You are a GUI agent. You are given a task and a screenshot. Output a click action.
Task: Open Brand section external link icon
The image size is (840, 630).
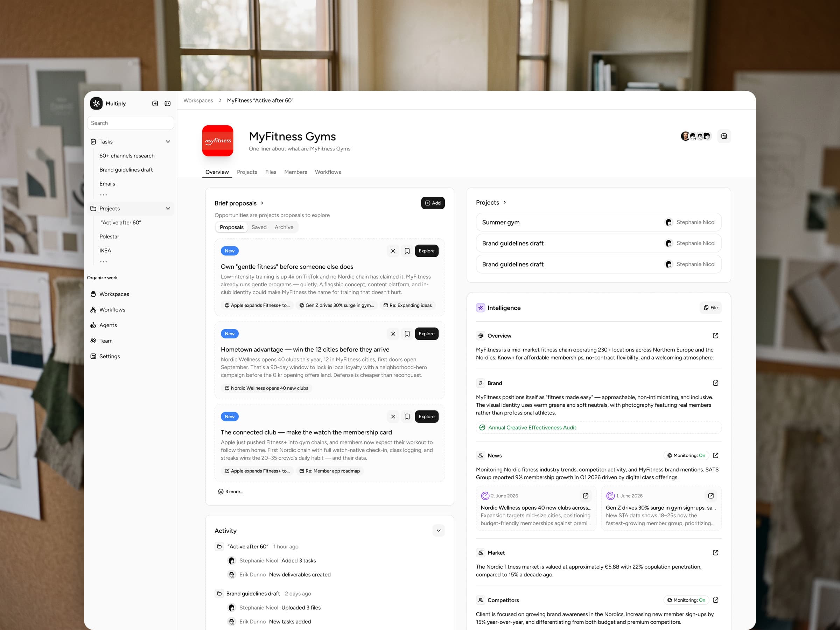[715, 383]
